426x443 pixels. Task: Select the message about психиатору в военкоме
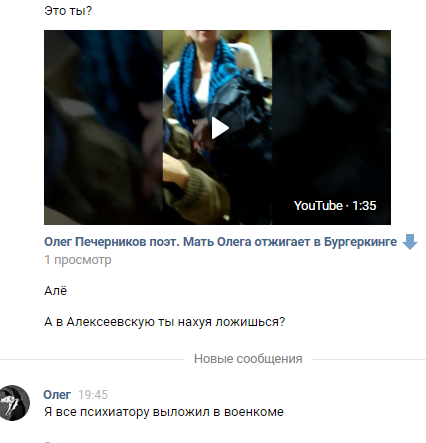coord(164,412)
